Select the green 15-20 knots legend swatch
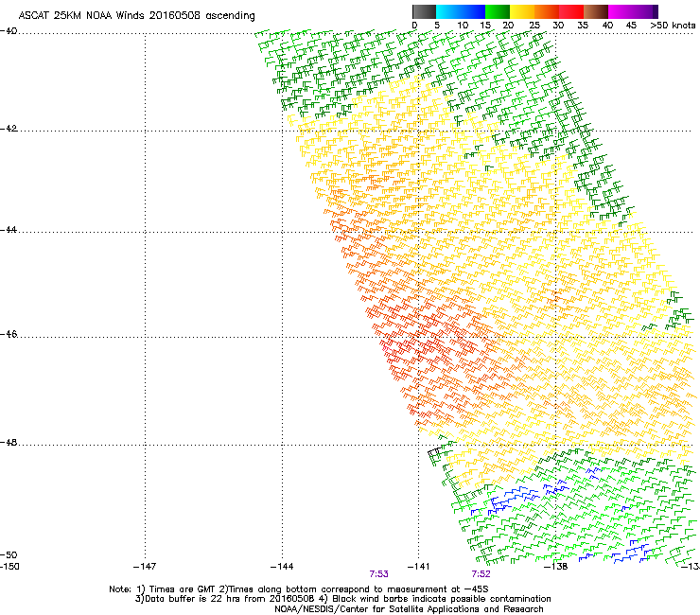700x615 pixels. coord(498,11)
